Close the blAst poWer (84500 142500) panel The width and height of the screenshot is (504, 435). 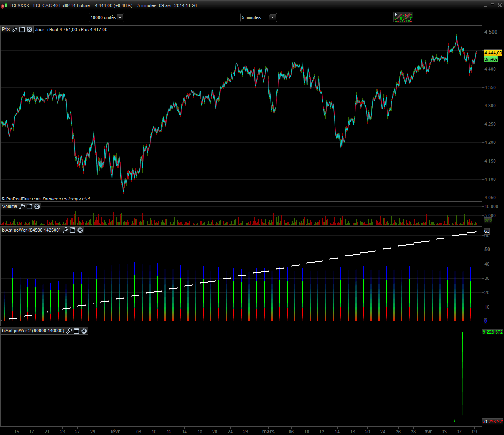coord(80,230)
